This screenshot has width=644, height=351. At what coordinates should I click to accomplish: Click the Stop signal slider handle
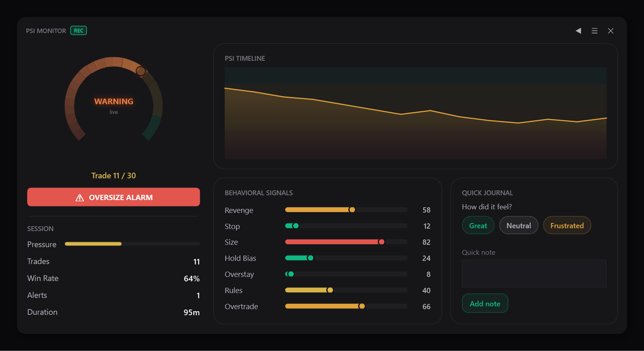pyautogui.click(x=296, y=226)
